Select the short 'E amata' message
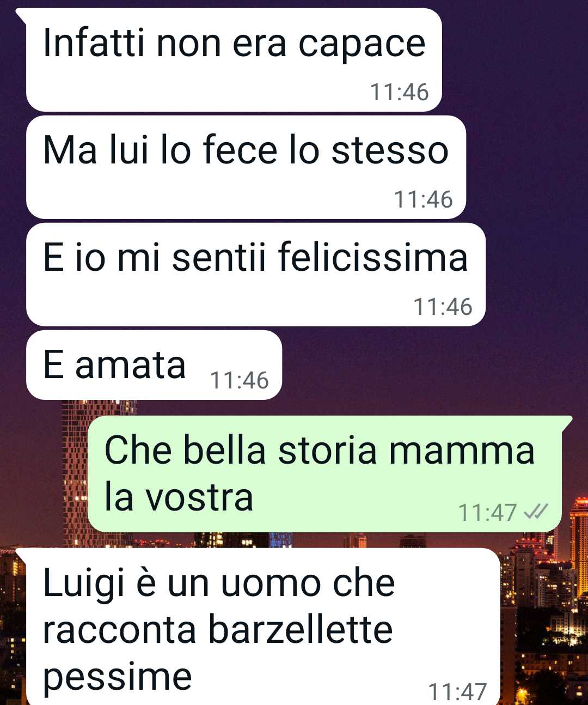Image resolution: width=588 pixels, height=705 pixels. 154,365
